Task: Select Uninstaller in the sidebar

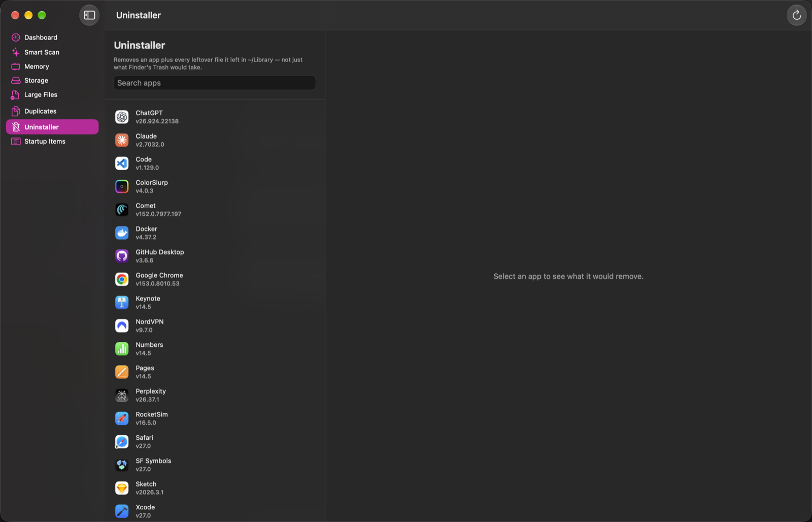Action: 52,127
